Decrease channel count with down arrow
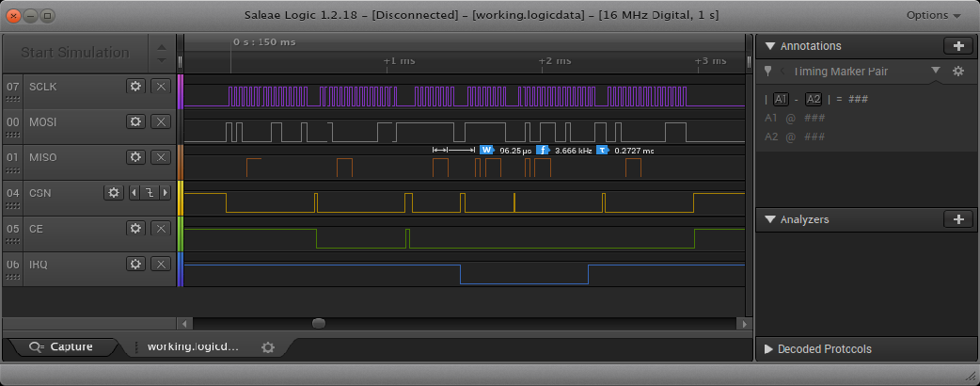The image size is (980, 386). [162, 60]
